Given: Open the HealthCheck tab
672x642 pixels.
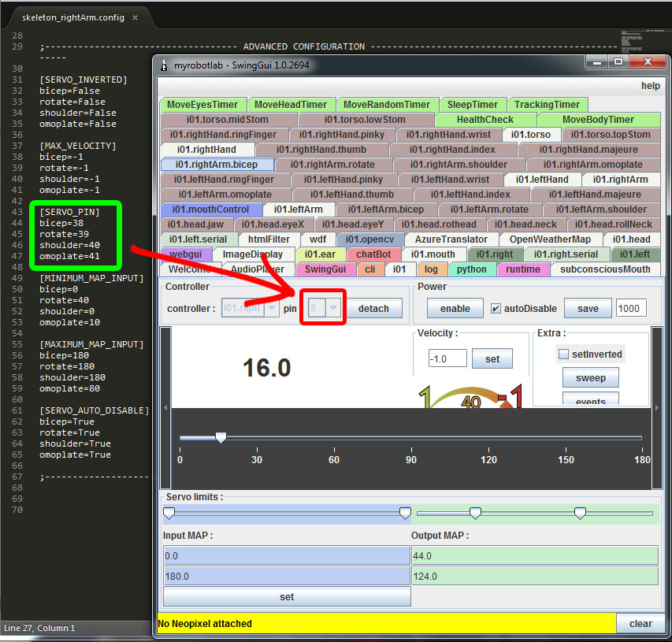Looking at the screenshot, I should [485, 120].
